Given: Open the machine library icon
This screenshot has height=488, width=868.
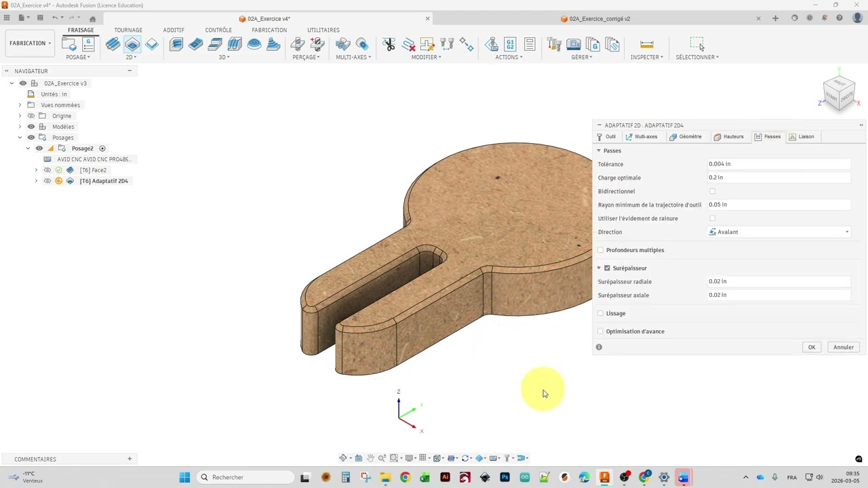Looking at the screenshot, I should [x=574, y=44].
